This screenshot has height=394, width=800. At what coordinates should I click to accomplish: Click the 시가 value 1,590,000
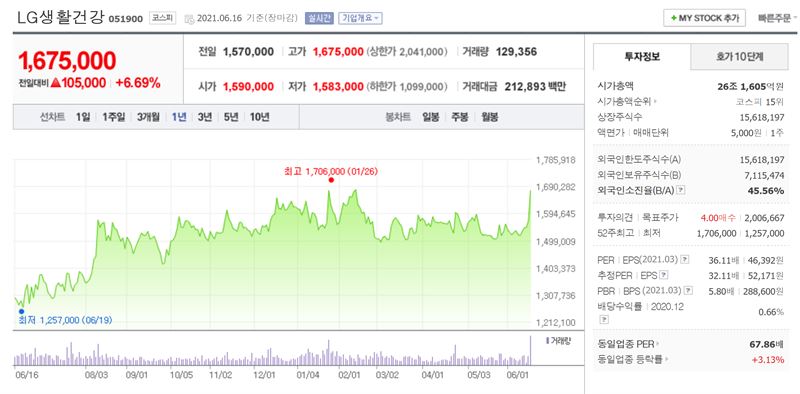248,87
